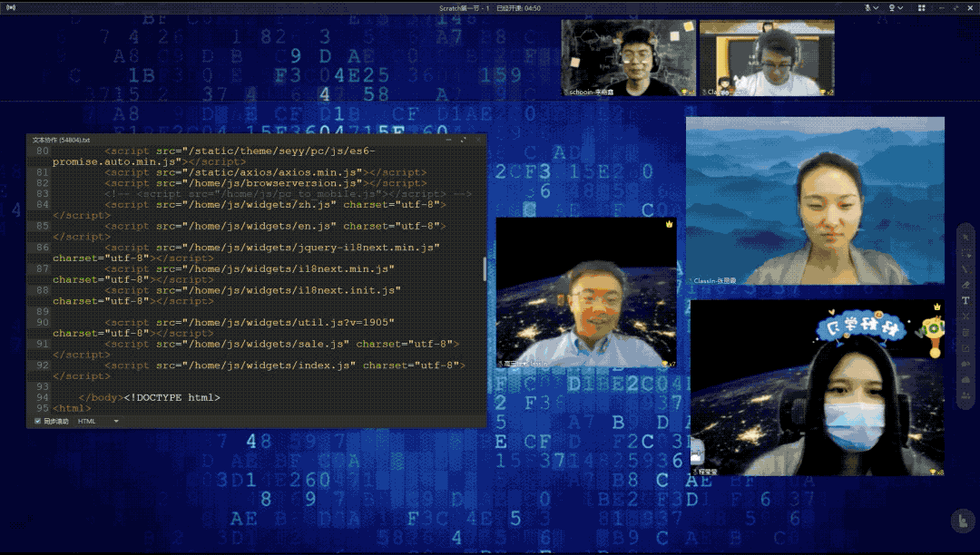
Task: Select the masked woman video tile
Action: click(817, 388)
